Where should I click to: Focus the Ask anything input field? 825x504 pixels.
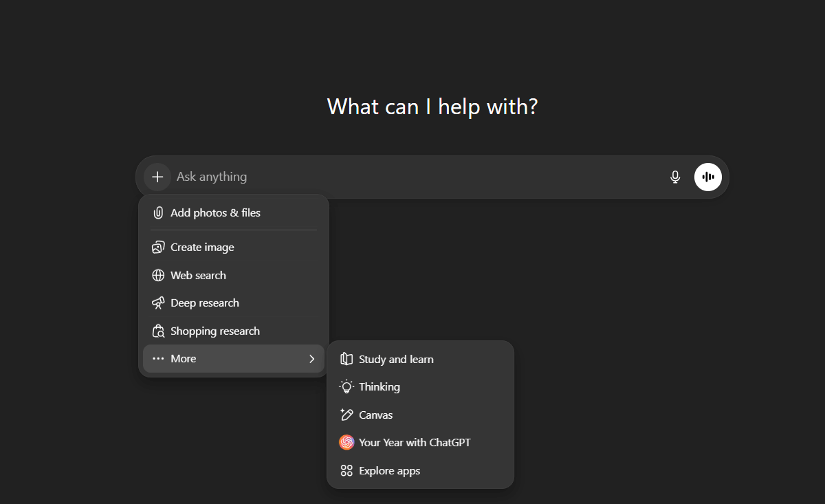[412, 177]
